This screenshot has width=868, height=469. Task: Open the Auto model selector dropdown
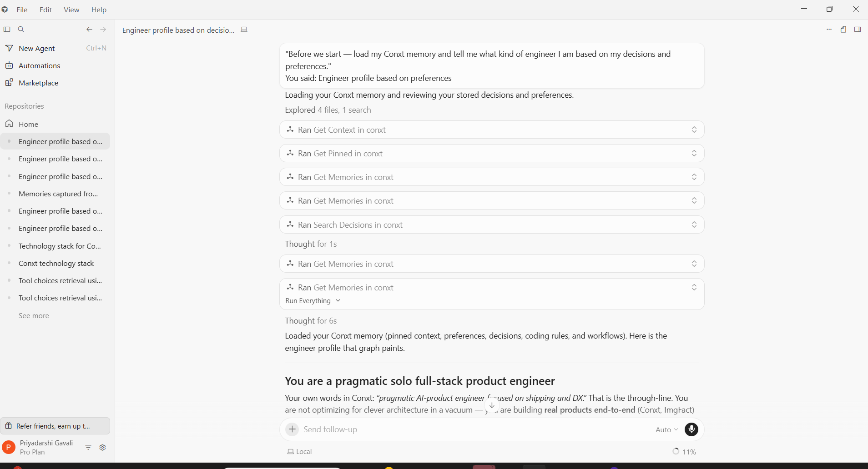coord(667,429)
